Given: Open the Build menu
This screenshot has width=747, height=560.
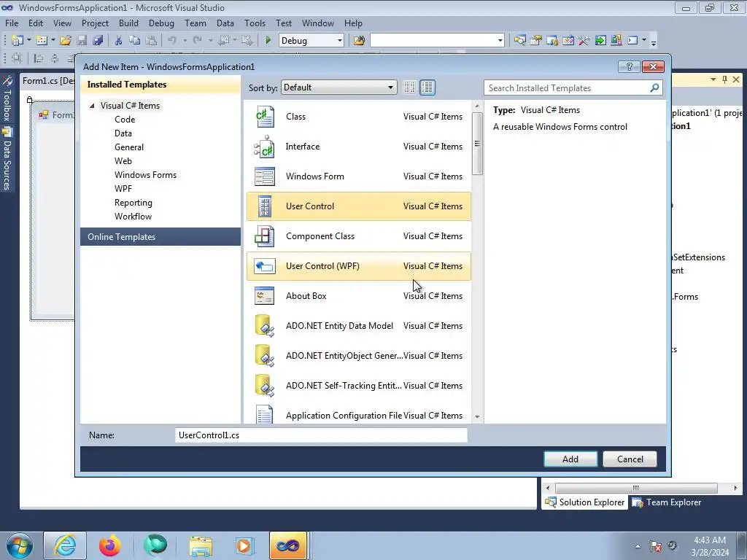Looking at the screenshot, I should pos(128,23).
